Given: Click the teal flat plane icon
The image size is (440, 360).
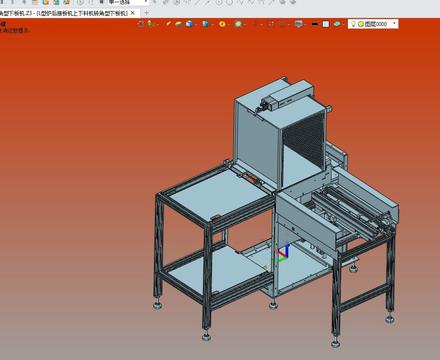Looking at the screenshot, I should click(x=337, y=24).
